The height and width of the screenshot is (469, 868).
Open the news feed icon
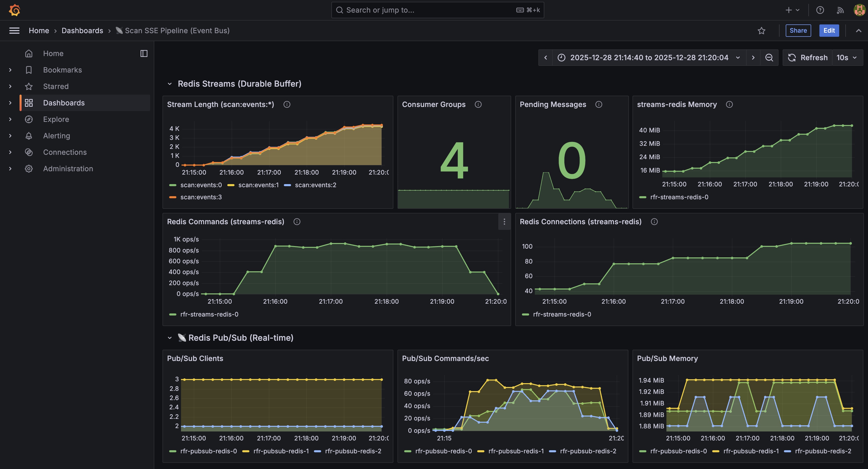(x=840, y=10)
